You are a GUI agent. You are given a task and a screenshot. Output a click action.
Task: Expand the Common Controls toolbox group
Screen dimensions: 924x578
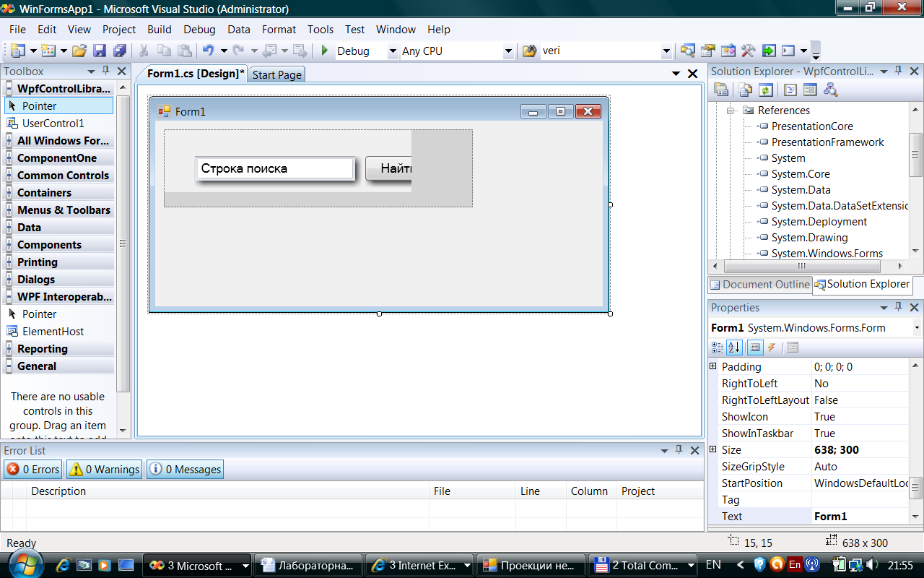click(x=9, y=176)
